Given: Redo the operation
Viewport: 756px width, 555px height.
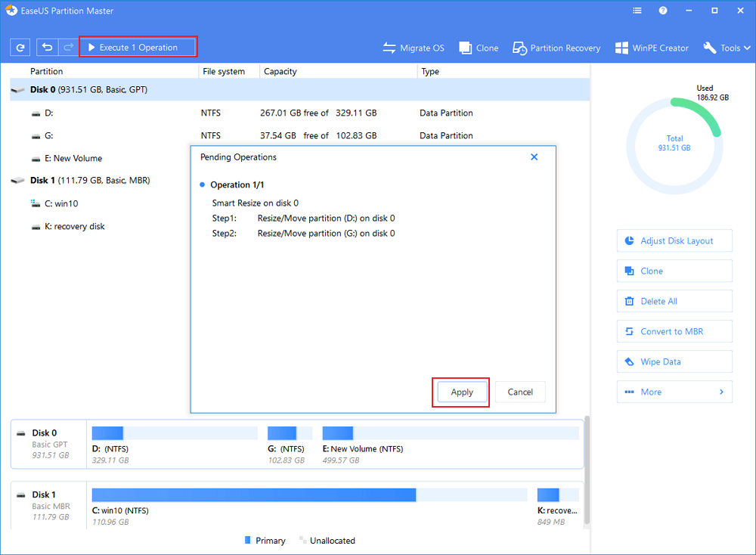Looking at the screenshot, I should 69,47.
